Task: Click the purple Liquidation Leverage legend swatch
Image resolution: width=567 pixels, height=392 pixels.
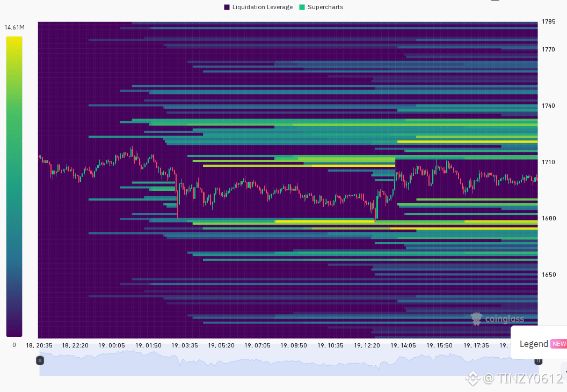Action: pyautogui.click(x=227, y=7)
